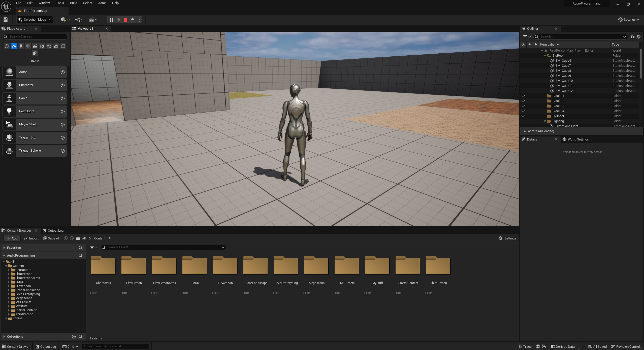This screenshot has width=644, height=350.
Task: Open the Lights category in Place Actors
Action: [x=21, y=46]
